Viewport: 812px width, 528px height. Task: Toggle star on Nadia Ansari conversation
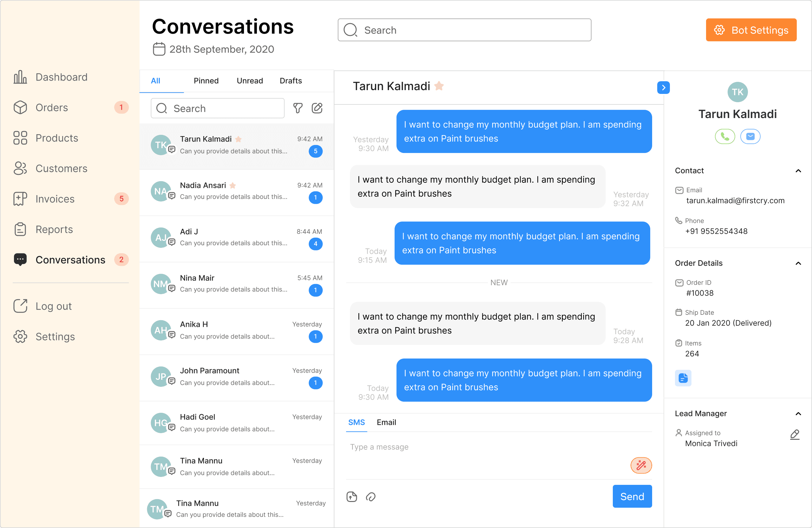[233, 185]
